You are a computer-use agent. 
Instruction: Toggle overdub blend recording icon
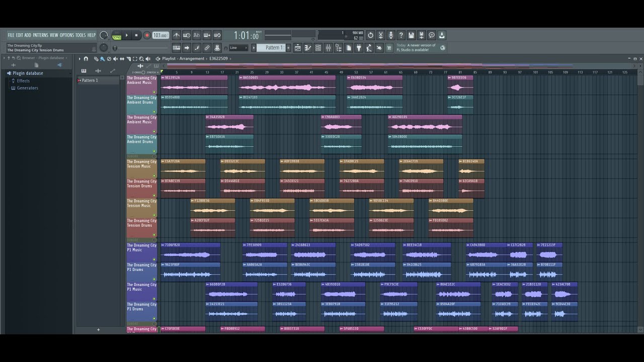pyautogui.click(x=206, y=35)
